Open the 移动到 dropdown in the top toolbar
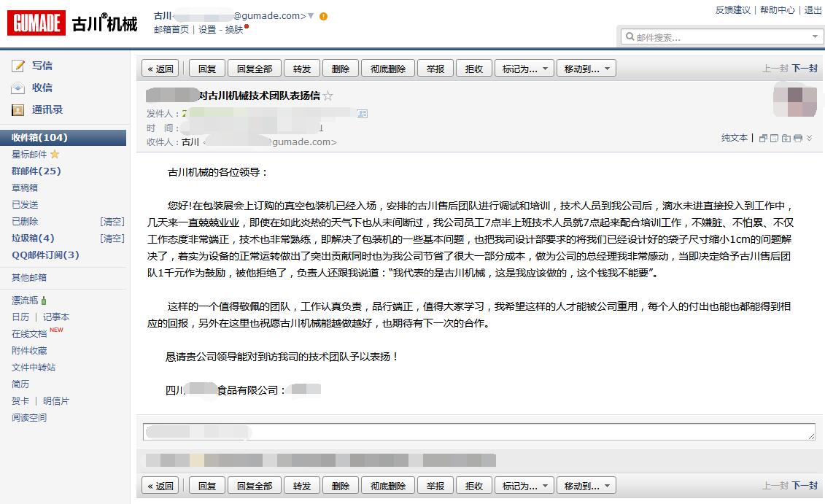This screenshot has height=504, width=825. click(586, 69)
